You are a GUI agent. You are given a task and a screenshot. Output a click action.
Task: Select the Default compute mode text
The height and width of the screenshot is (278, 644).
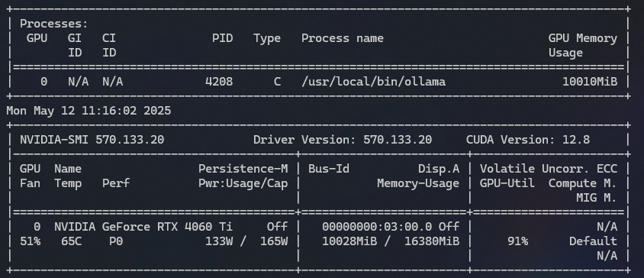(x=593, y=241)
